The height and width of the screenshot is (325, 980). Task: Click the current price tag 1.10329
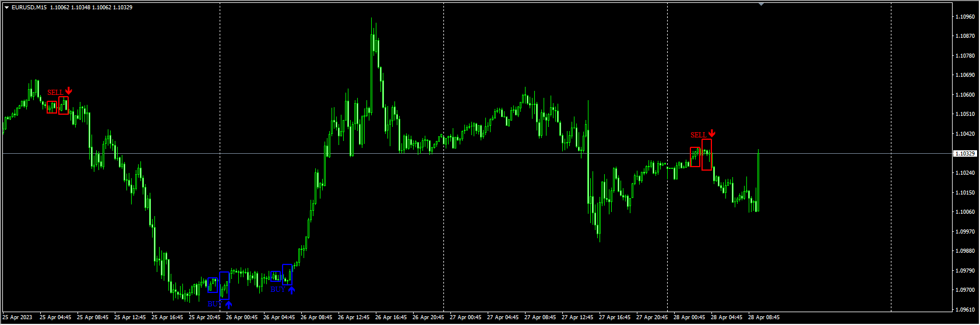point(964,154)
